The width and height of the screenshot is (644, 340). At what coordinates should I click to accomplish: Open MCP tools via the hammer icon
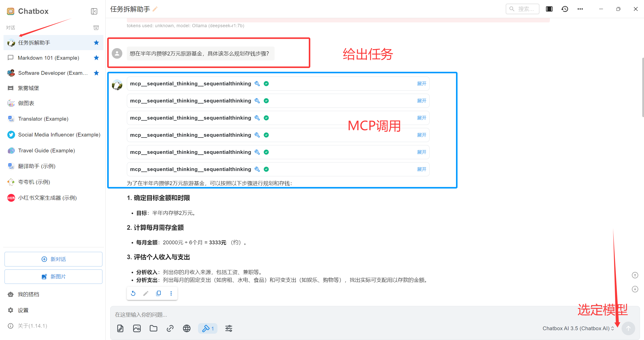(206, 328)
